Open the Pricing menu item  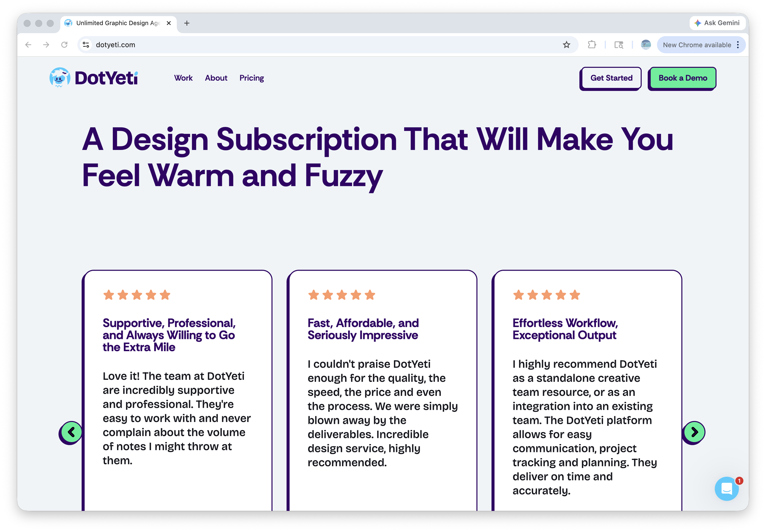point(252,78)
